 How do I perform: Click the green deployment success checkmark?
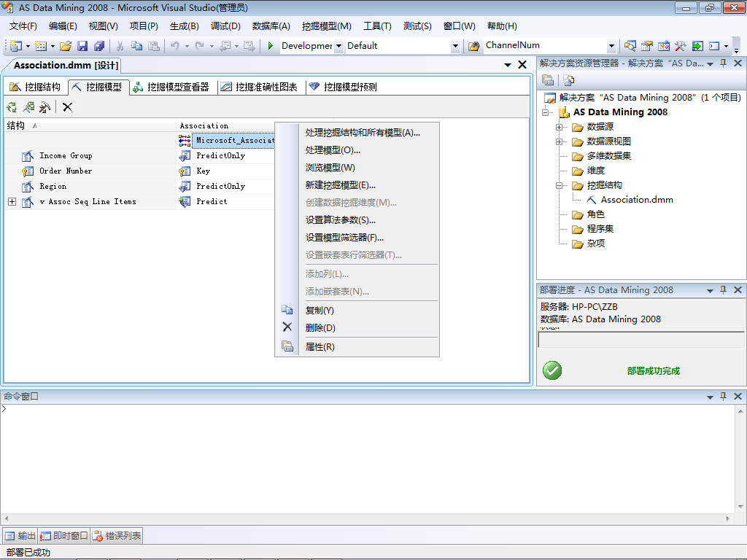pos(552,370)
